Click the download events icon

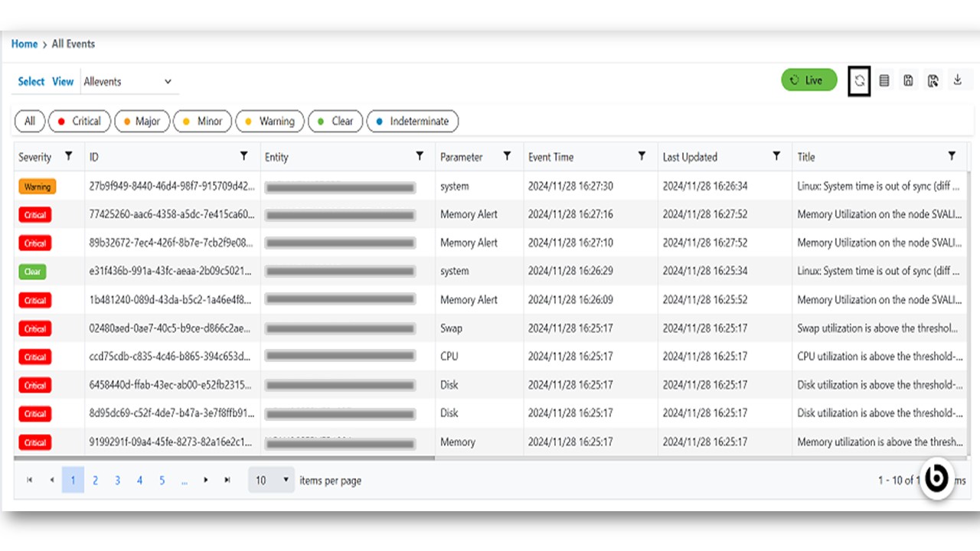tap(957, 80)
